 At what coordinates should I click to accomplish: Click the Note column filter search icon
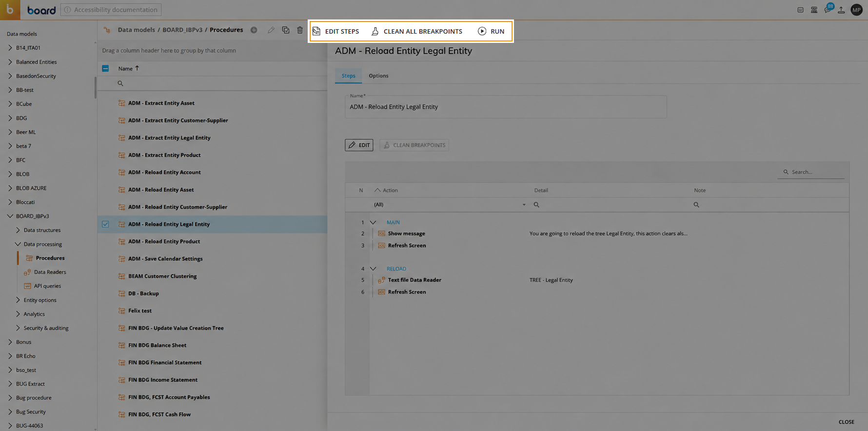coord(696,205)
